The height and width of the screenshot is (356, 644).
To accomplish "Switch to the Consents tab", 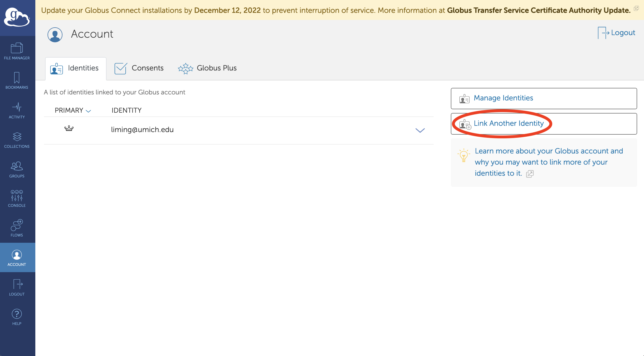I will coord(139,68).
